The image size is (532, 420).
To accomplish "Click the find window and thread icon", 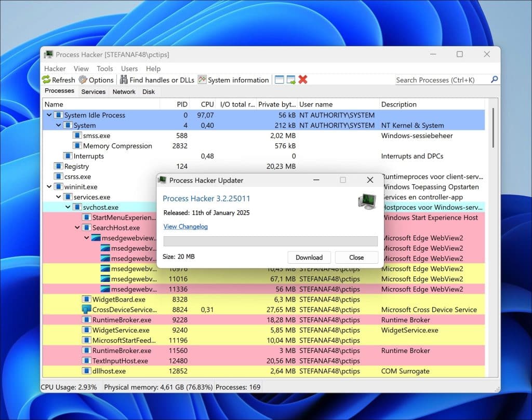I will [291, 80].
